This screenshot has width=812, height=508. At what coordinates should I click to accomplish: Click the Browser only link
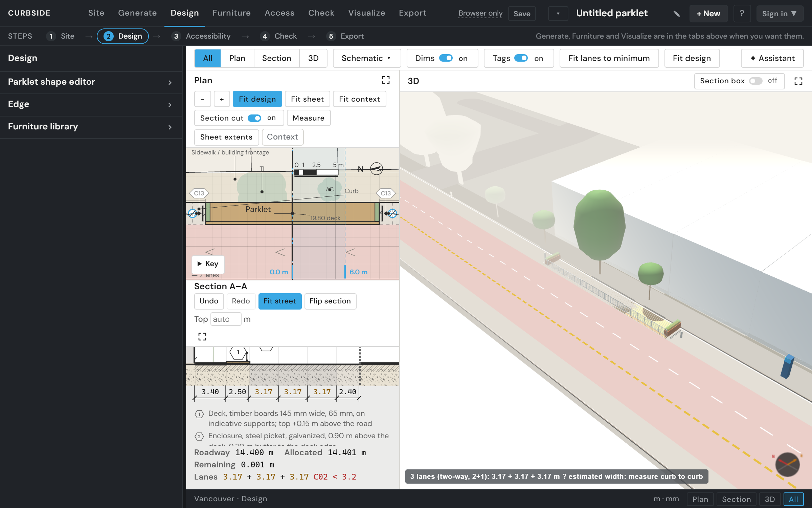(x=480, y=14)
